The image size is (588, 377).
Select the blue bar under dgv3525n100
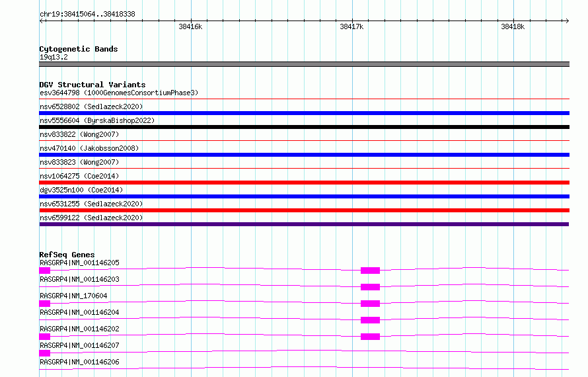[304, 196]
